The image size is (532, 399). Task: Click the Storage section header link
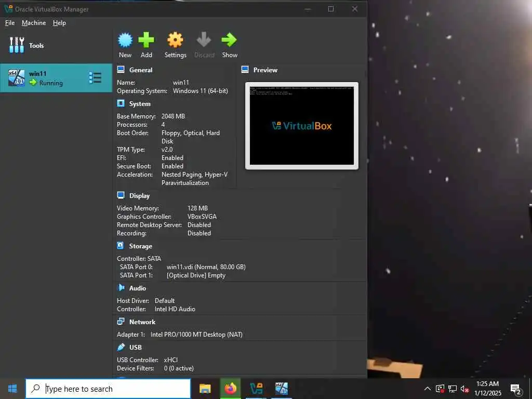coord(140,246)
